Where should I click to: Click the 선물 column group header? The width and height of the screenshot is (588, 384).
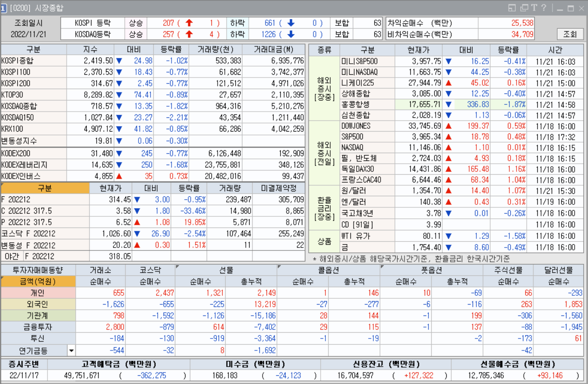pos(226,270)
